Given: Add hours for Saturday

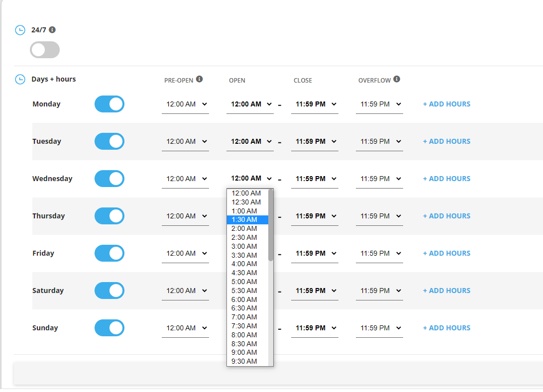Looking at the screenshot, I should (446, 291).
